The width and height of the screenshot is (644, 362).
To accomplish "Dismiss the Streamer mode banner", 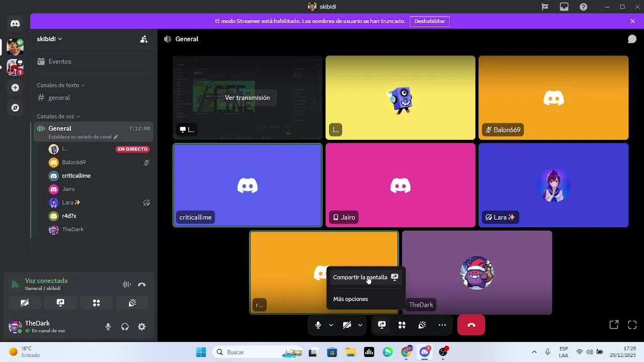I will 632,21.
